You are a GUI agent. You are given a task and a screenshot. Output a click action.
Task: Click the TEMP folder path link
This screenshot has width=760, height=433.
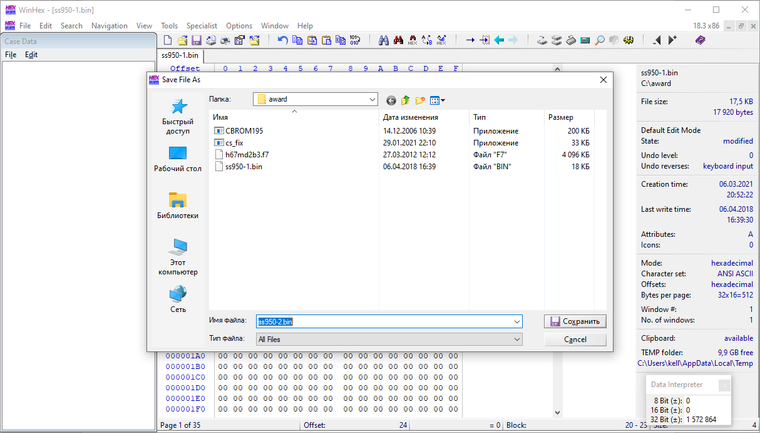[695, 363]
